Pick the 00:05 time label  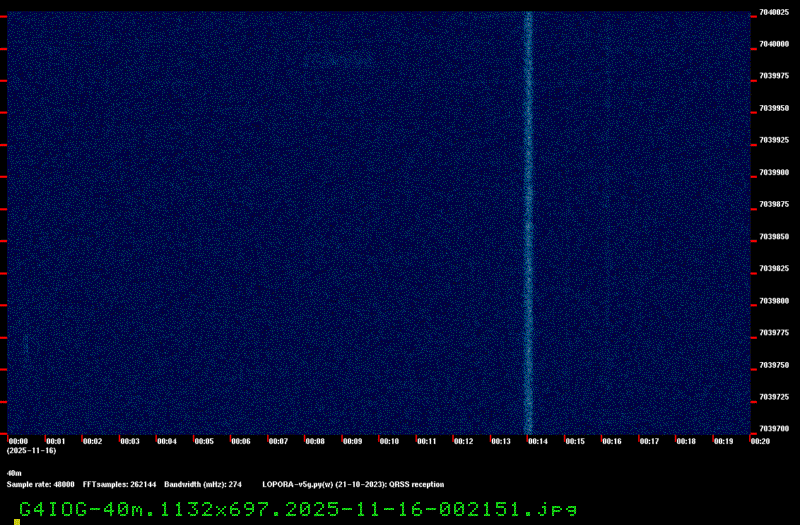click(x=204, y=441)
